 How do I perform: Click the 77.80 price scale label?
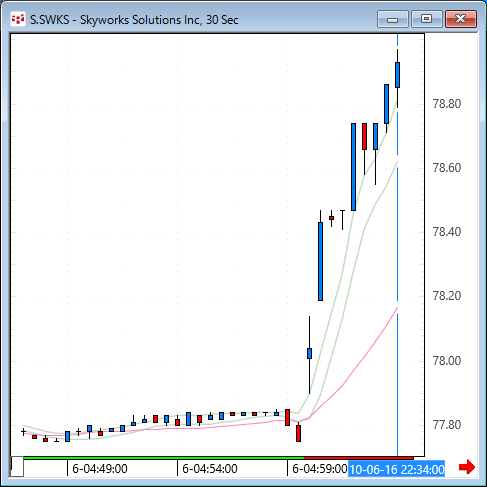(447, 425)
